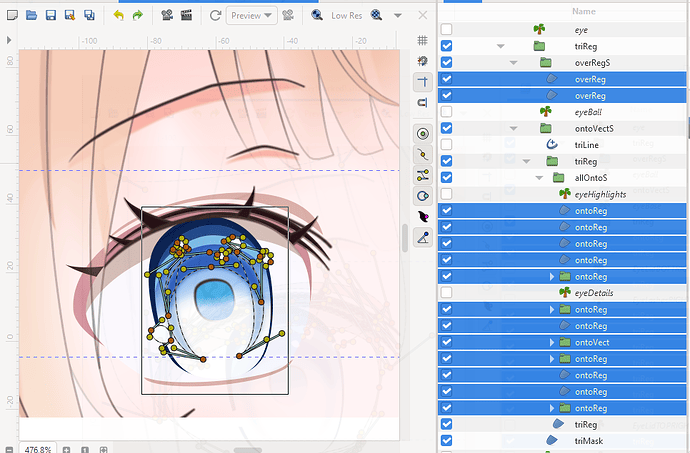Click the vertical scrollbar of the canvas
This screenshot has height=453, width=690.
405,238
